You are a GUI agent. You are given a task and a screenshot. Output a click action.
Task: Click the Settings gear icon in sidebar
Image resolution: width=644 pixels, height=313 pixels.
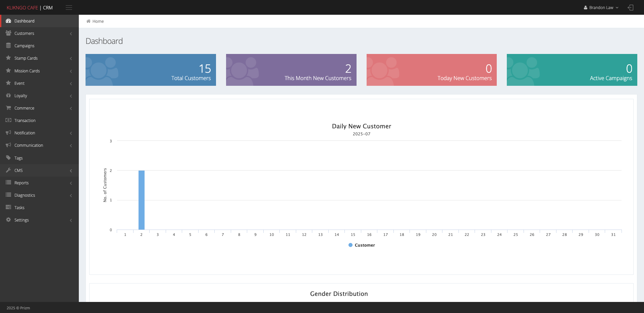(8, 220)
